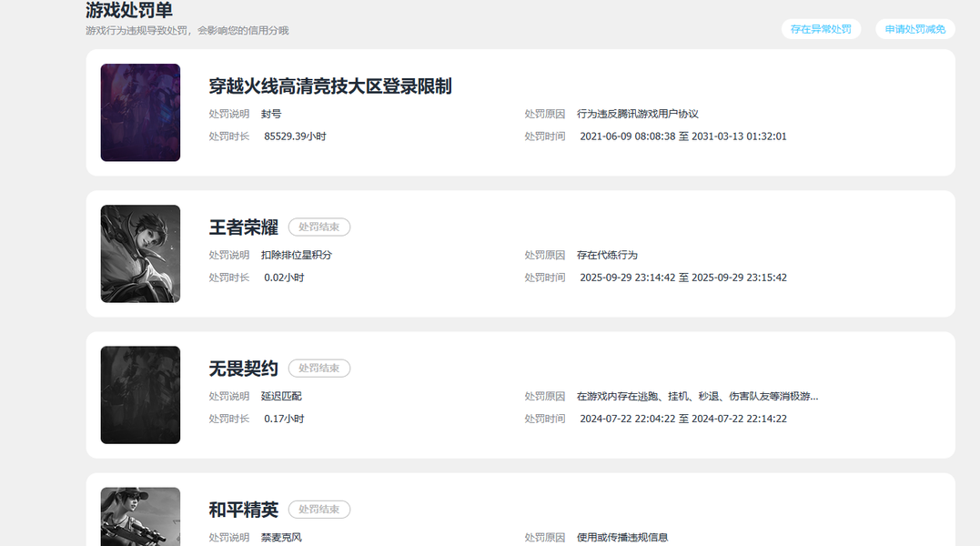Click the 2021-06-09 08:08:38 punishment time range
Image resolution: width=980 pixels, height=546 pixels.
click(x=683, y=136)
